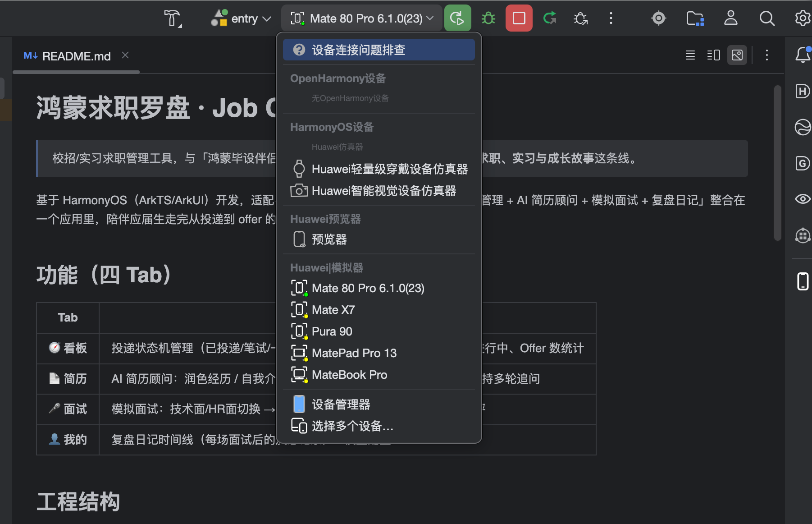Click the 看板 table cell

coord(68,348)
